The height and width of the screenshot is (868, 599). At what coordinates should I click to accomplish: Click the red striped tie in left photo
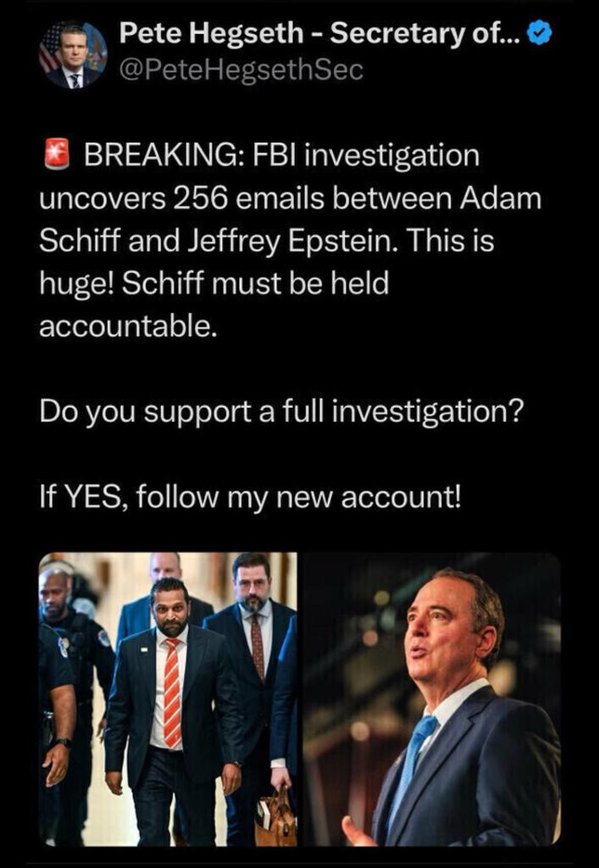point(173,692)
